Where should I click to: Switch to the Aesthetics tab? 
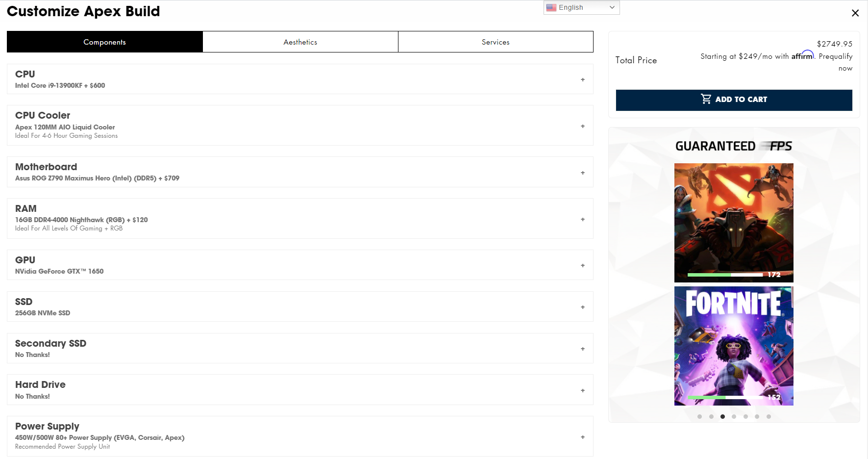pyautogui.click(x=300, y=42)
